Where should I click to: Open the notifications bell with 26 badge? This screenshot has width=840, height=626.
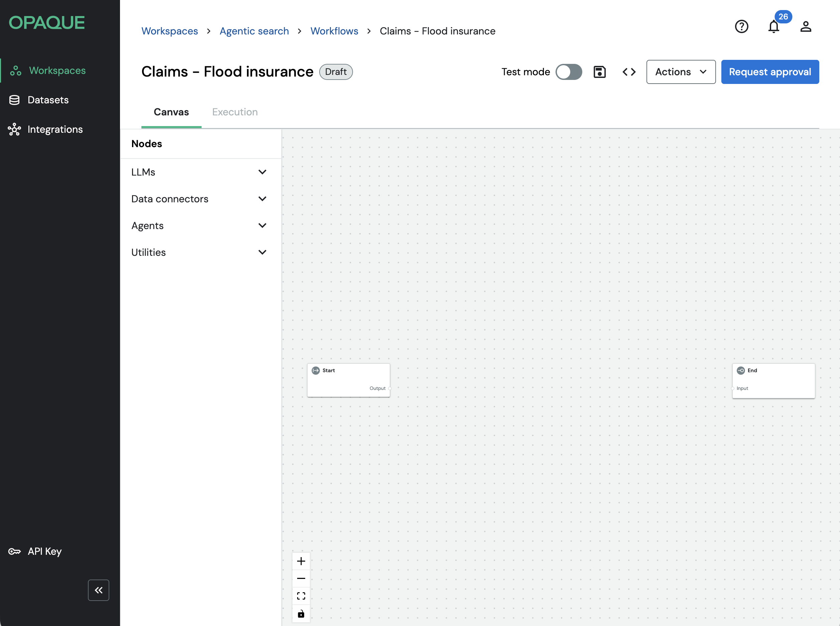pos(774,26)
